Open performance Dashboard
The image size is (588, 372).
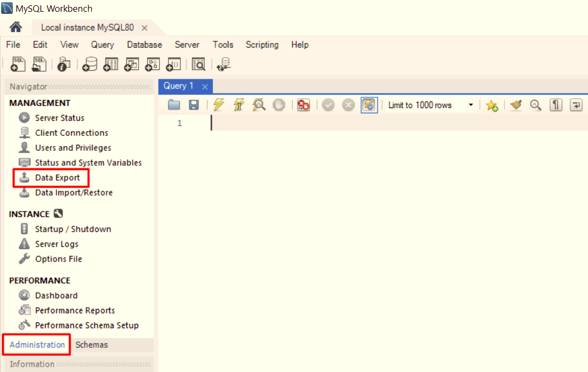point(56,296)
